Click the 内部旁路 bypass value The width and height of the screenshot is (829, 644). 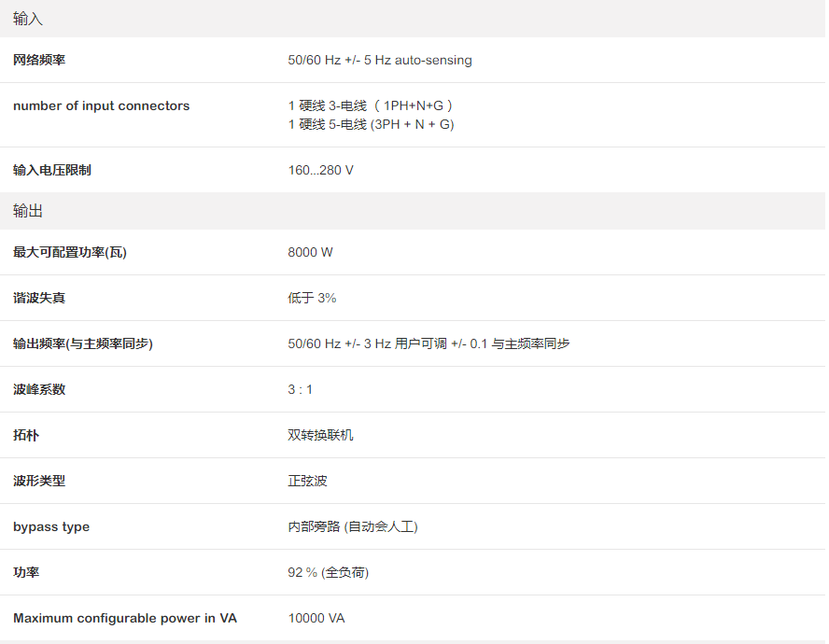[353, 527]
